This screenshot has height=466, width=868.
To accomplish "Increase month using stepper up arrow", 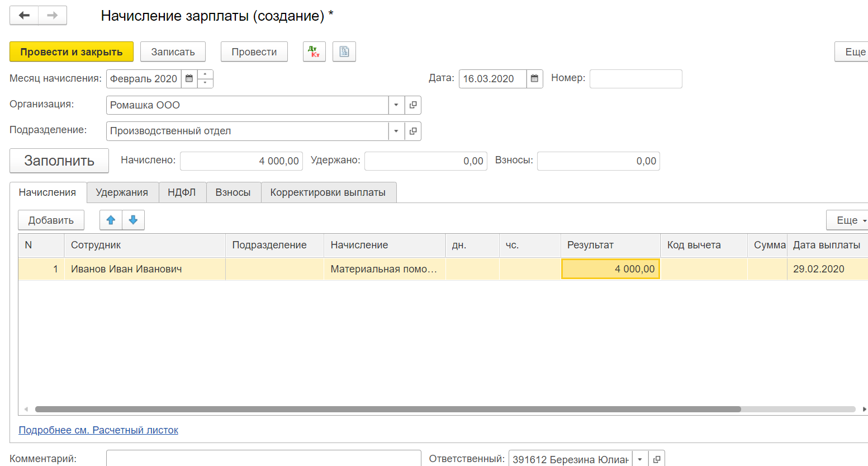I will [x=205, y=74].
